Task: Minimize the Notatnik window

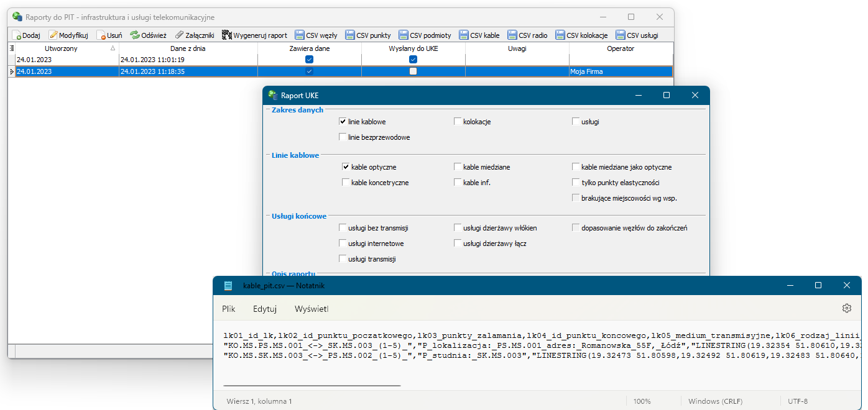Action: tap(790, 285)
